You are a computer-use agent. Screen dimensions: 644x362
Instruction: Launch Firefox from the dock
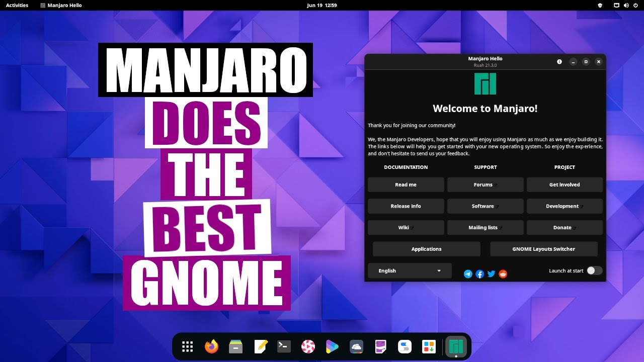[212, 346]
